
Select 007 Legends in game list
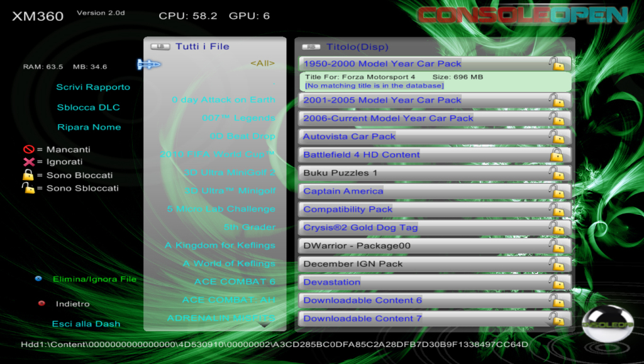pyautogui.click(x=238, y=118)
